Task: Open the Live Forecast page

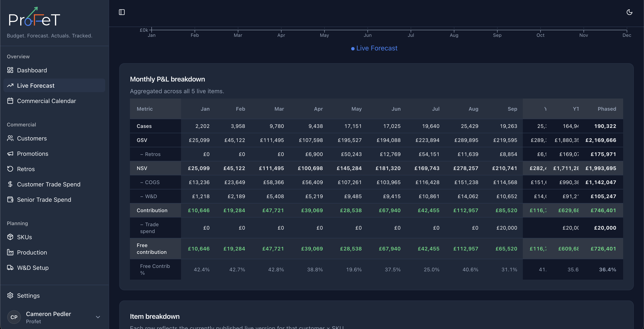Action: [54, 85]
